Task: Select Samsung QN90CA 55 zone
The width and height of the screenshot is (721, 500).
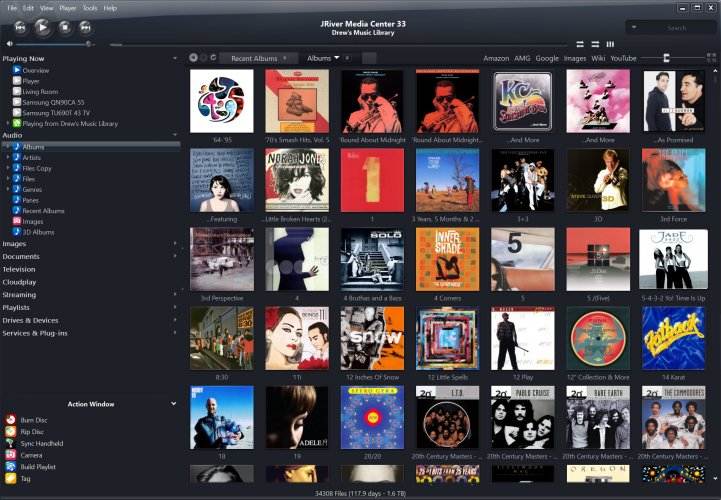Action: [x=53, y=102]
